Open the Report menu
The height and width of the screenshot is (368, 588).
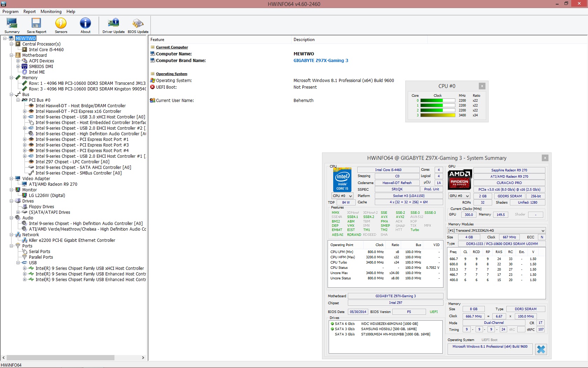[30, 12]
